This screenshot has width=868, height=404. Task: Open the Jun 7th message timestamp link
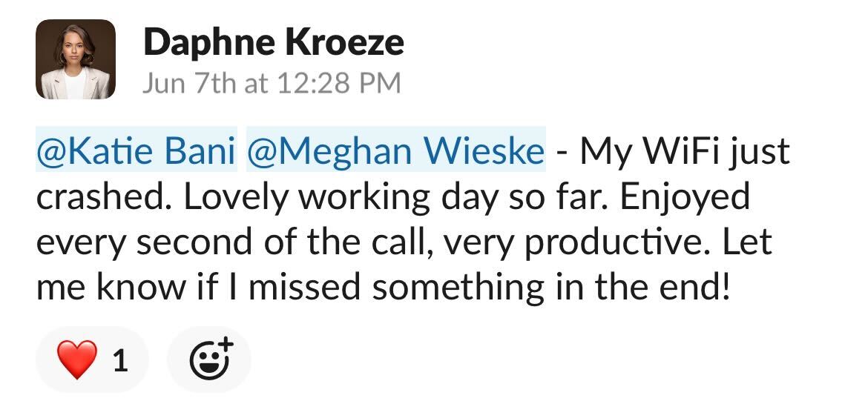(x=272, y=84)
